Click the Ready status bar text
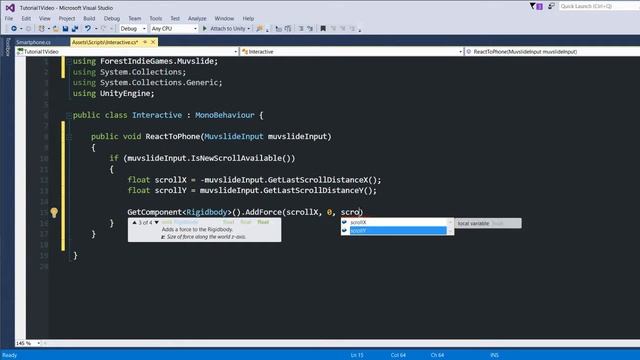The width and height of the screenshot is (640, 360). coord(9,355)
